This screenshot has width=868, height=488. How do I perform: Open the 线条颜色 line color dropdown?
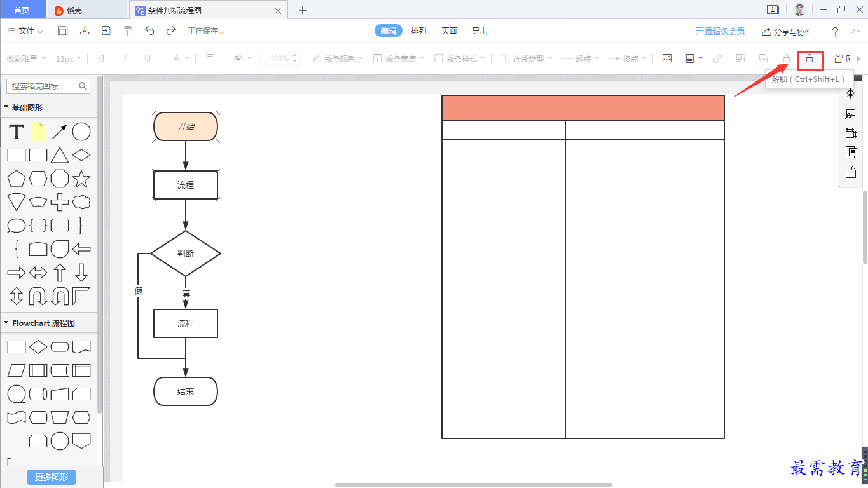pyautogui.click(x=337, y=58)
